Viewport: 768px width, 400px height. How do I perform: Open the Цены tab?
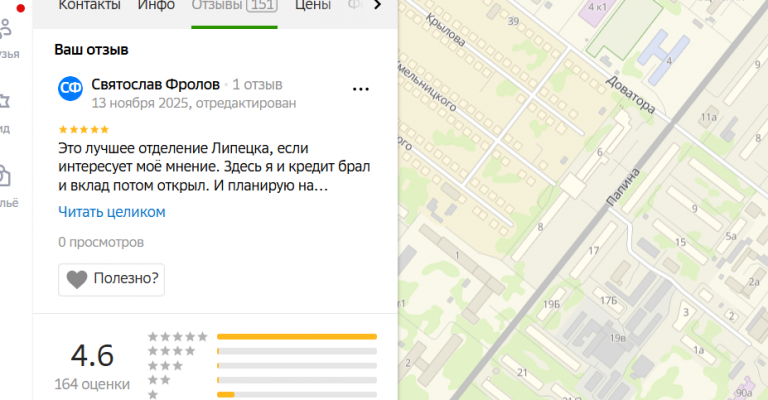(x=313, y=5)
